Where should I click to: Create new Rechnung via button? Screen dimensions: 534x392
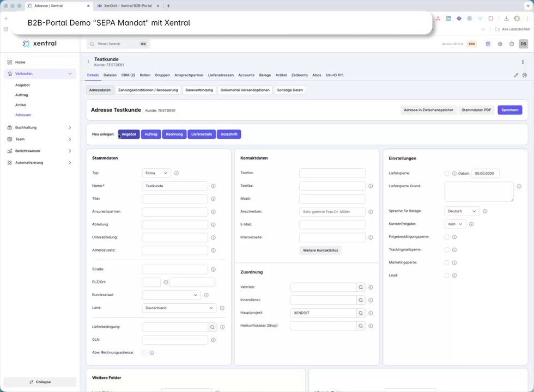click(174, 134)
